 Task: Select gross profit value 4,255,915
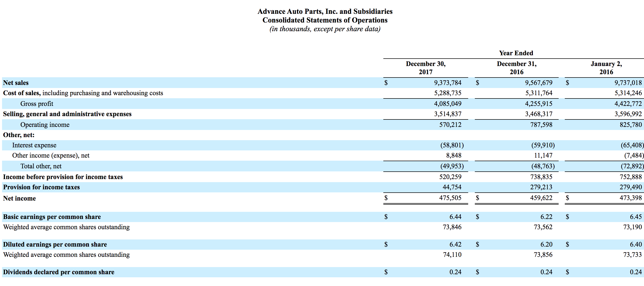tap(539, 104)
